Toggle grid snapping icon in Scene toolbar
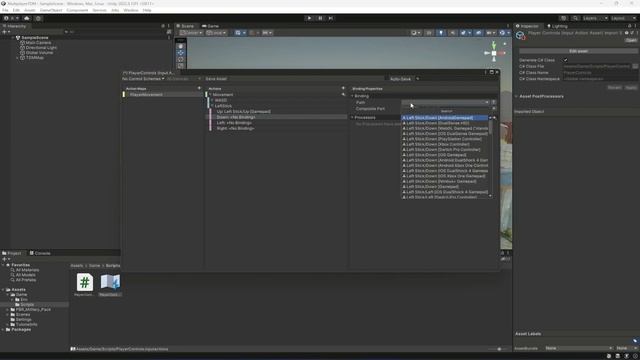 [x=239, y=33]
